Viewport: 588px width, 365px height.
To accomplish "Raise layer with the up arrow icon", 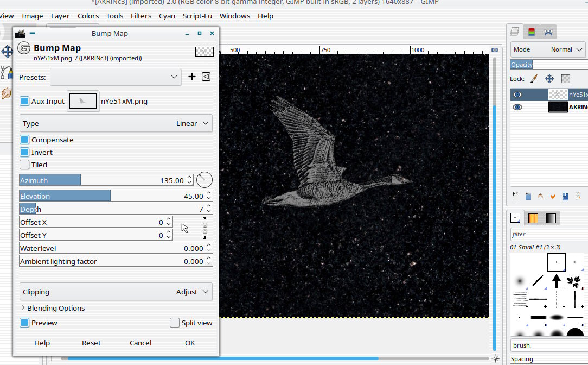I will (x=540, y=196).
